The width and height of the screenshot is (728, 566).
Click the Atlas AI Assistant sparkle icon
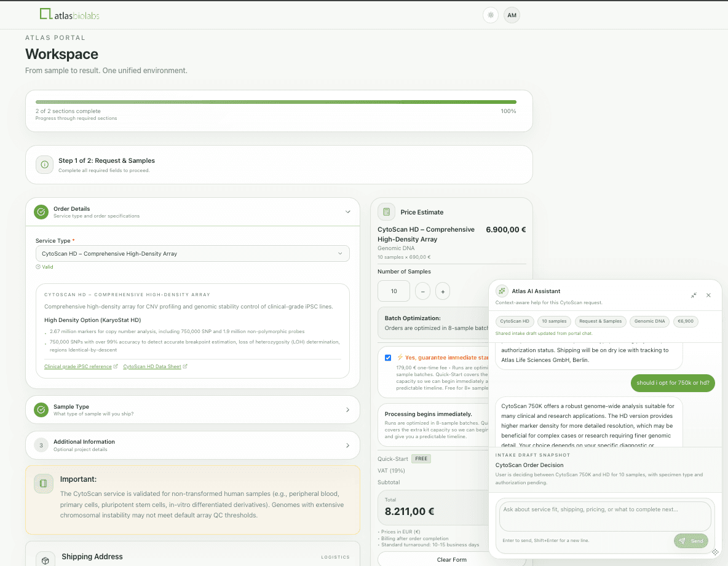(x=502, y=291)
